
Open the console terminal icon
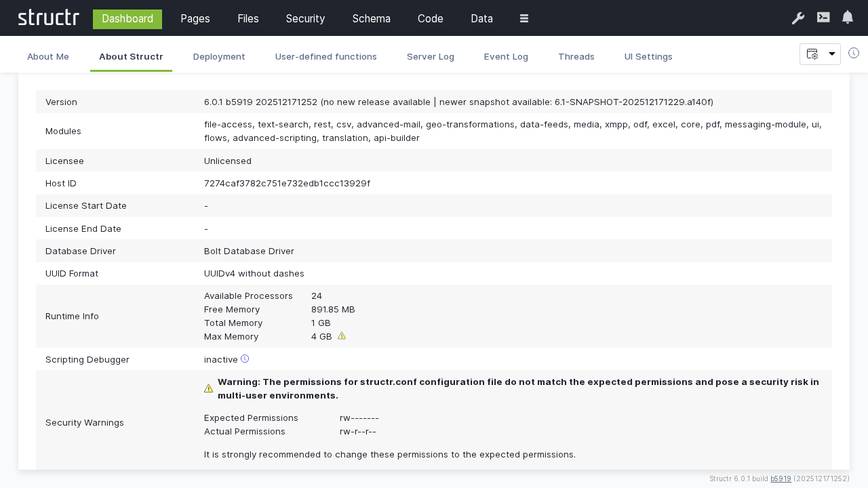tap(823, 18)
